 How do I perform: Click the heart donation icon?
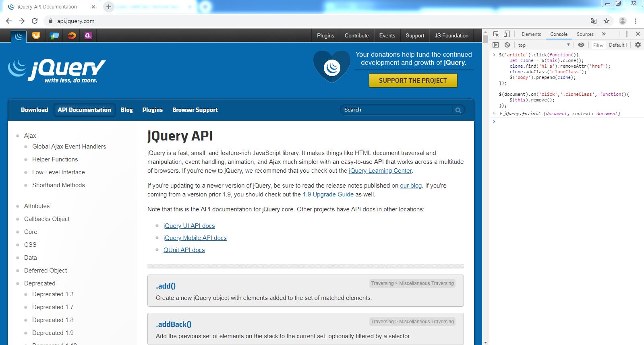pos(332,66)
